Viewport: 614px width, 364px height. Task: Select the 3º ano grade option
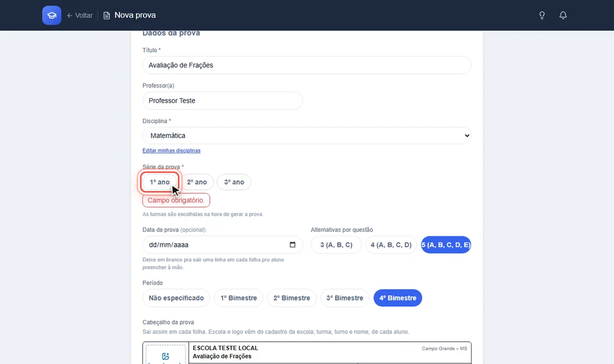click(234, 182)
